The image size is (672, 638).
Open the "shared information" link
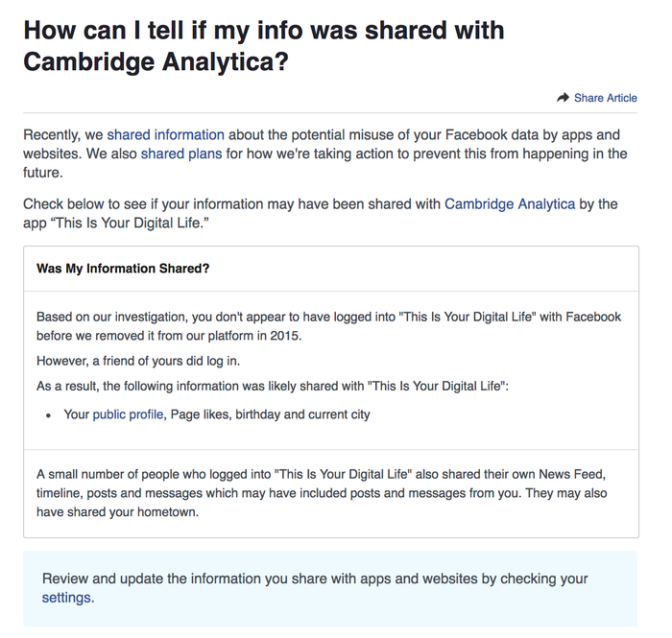[165, 134]
